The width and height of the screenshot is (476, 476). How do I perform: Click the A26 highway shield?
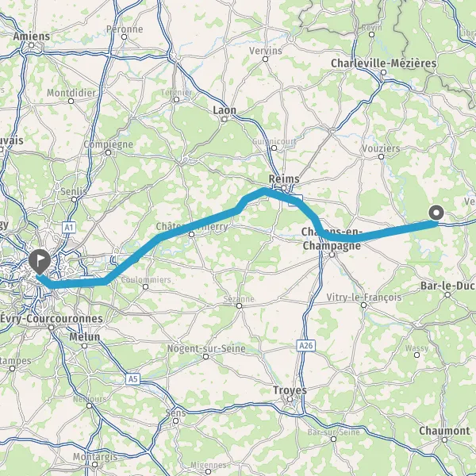[305, 345]
